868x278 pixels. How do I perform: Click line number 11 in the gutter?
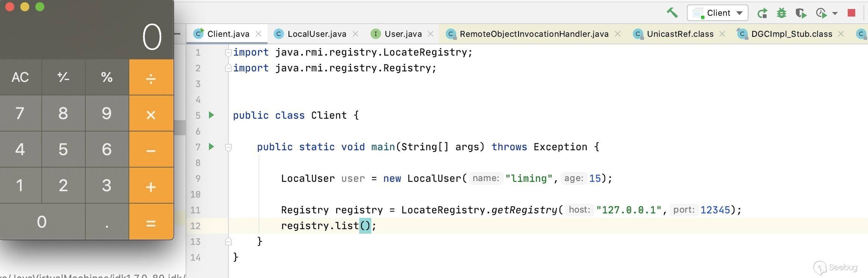click(195, 210)
